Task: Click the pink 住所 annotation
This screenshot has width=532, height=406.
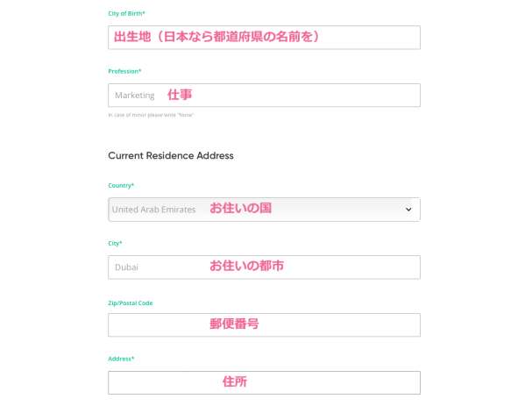Action: [x=234, y=381]
